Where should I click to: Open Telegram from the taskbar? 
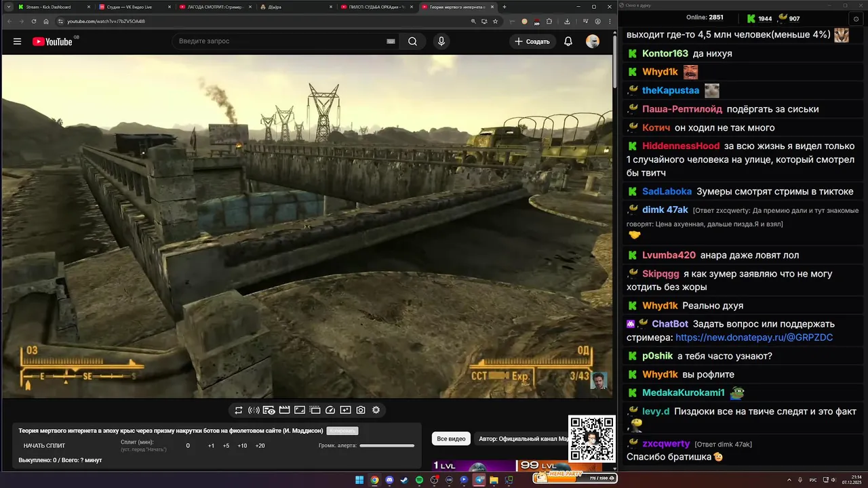(x=479, y=480)
